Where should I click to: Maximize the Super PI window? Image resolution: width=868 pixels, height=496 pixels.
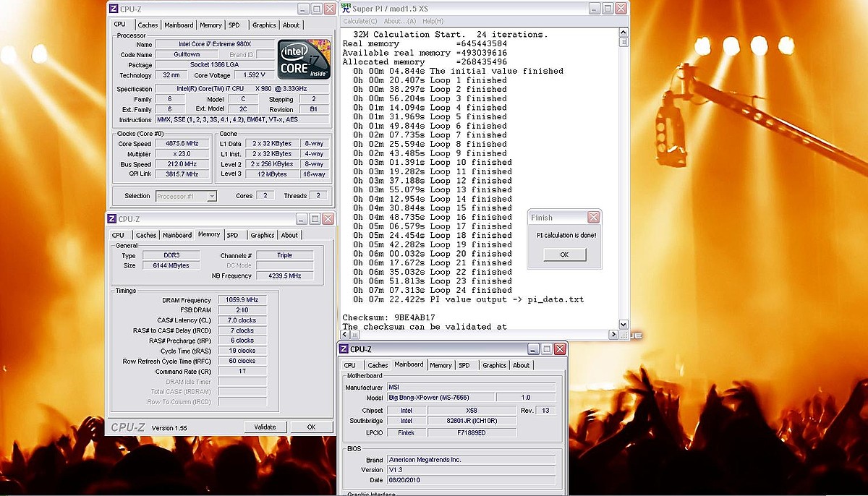pyautogui.click(x=607, y=9)
